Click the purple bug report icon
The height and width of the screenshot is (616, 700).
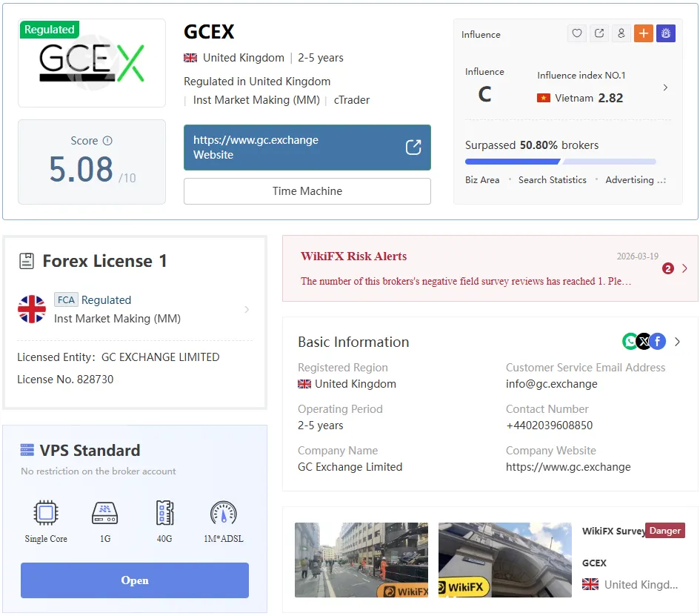pyautogui.click(x=666, y=33)
